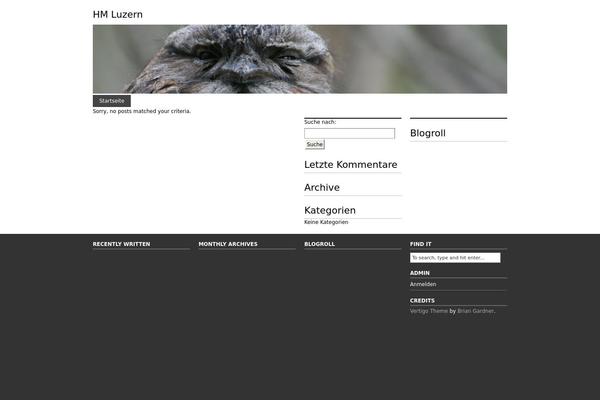
Task: Click the Credits footer heading
Action: tap(422, 300)
